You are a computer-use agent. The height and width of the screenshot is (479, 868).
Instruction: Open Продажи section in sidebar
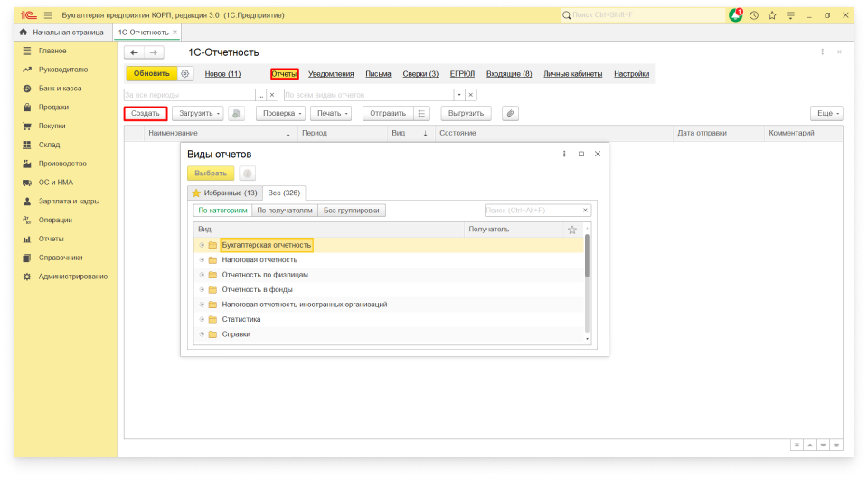53,108
